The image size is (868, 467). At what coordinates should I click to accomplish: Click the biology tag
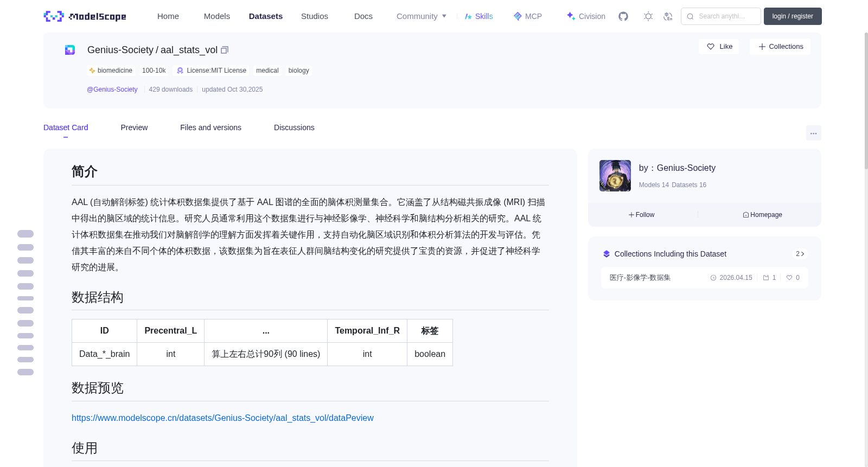pos(298,71)
